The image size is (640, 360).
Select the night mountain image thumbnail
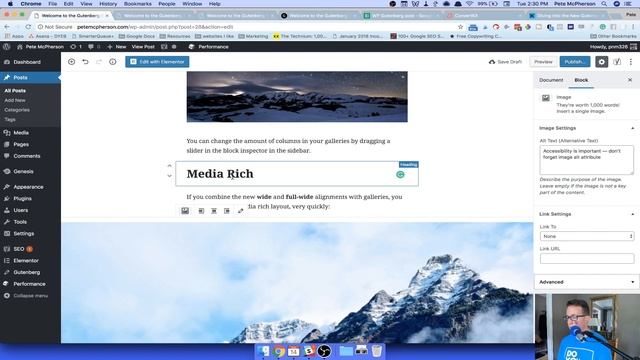pyautogui.click(x=297, y=97)
